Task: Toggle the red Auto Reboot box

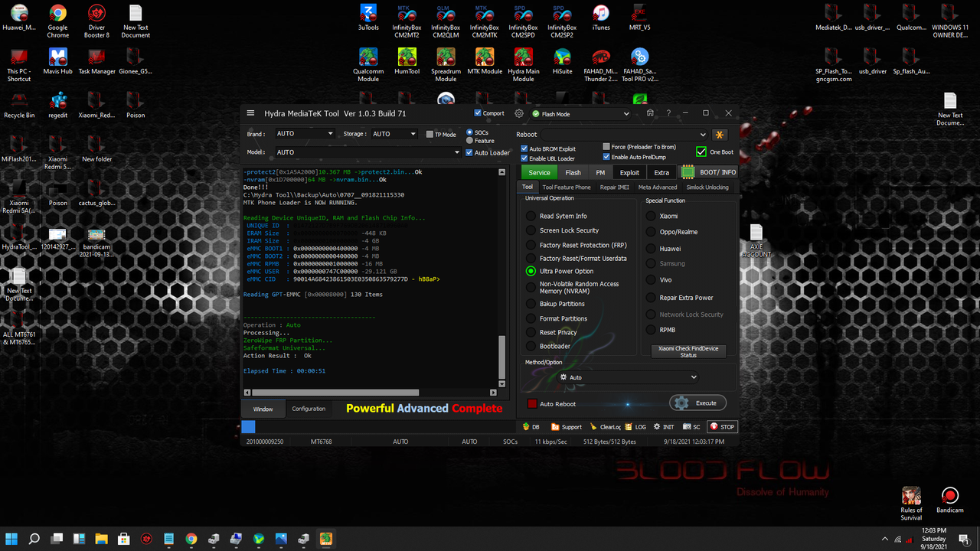Action: click(532, 403)
